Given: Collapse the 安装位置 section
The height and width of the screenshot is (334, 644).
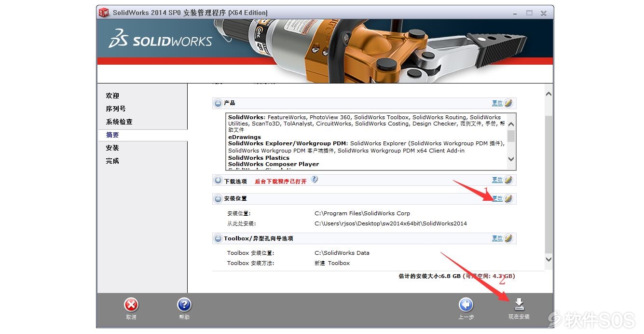Looking at the screenshot, I should pyautogui.click(x=218, y=199).
